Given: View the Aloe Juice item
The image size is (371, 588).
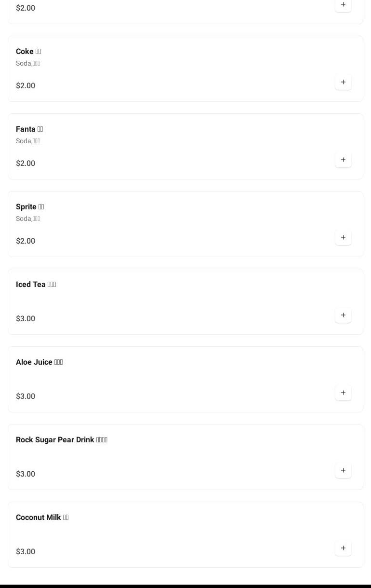Looking at the screenshot, I should [x=40, y=362].
